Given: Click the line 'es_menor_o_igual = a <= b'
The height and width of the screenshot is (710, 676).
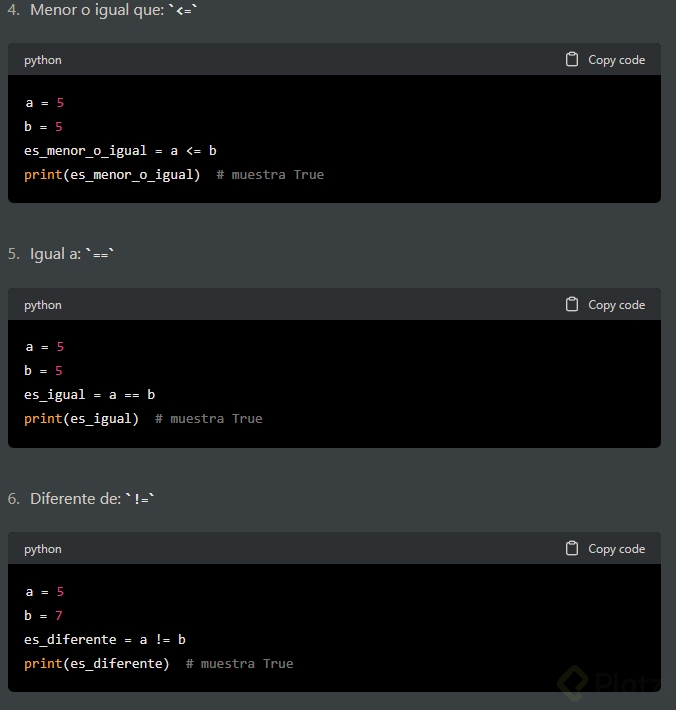Looking at the screenshot, I should (x=120, y=151).
